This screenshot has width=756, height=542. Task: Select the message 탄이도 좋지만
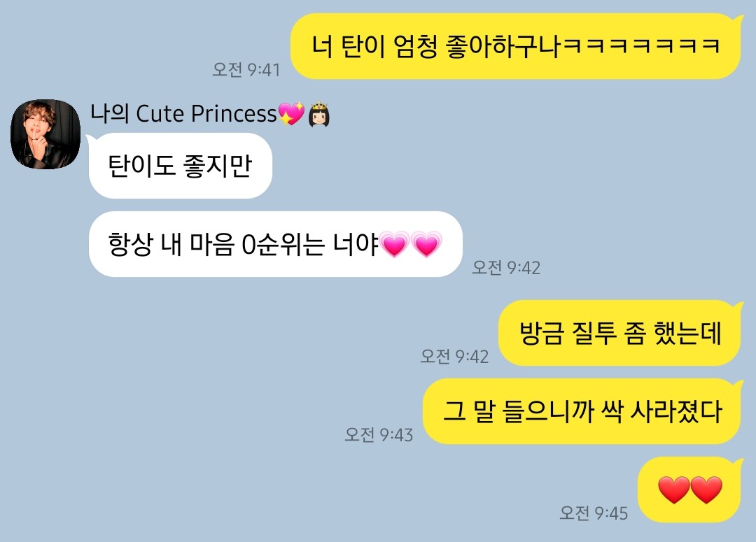181,166
